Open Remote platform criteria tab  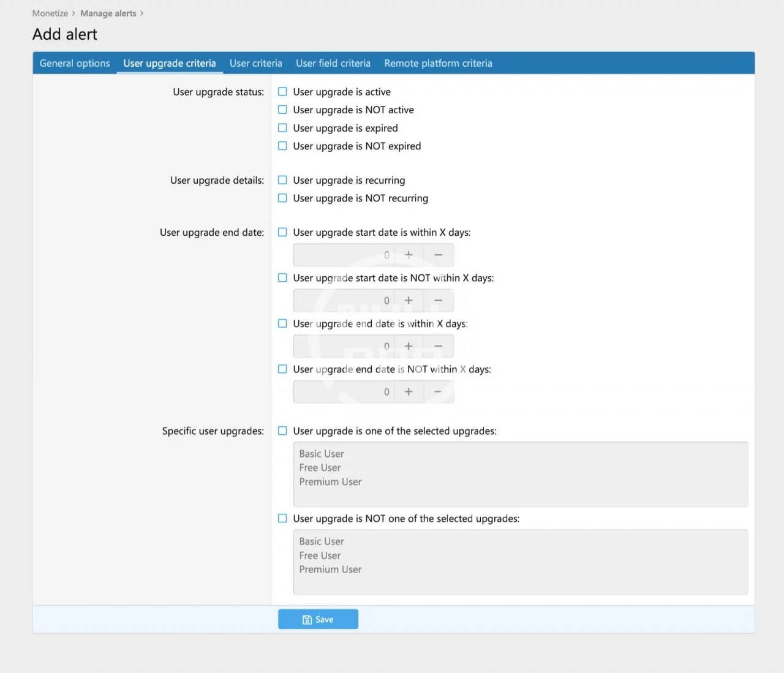(x=438, y=63)
